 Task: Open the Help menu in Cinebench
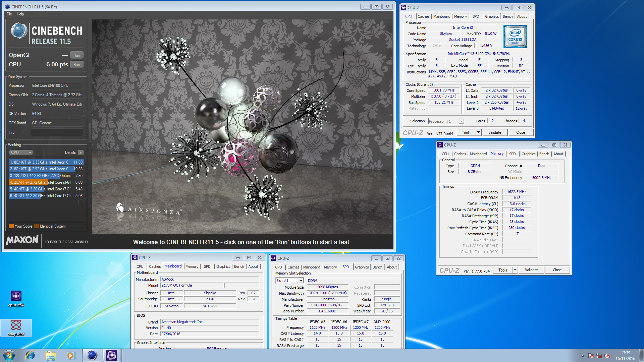click(x=20, y=14)
